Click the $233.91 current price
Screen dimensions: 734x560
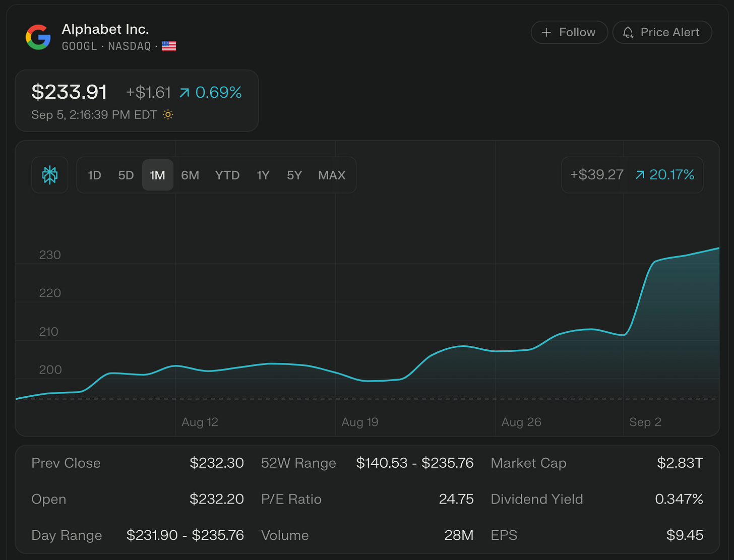[x=70, y=92]
